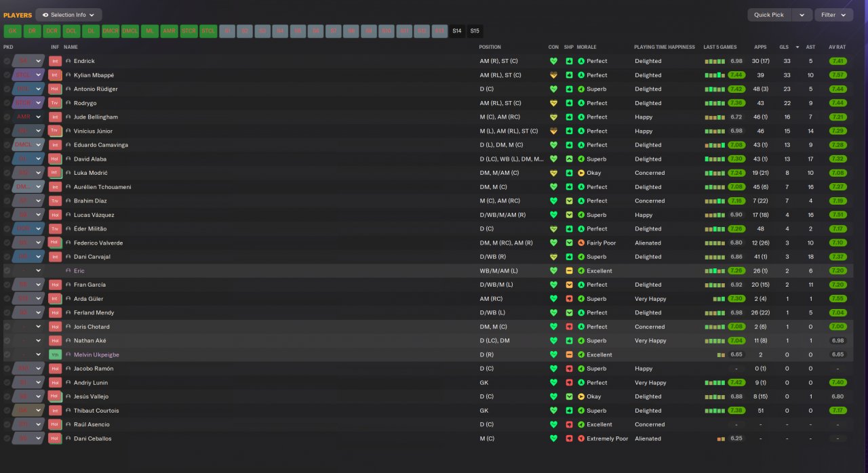Sort by the PLAYING TIME HAPPINESS header
Image resolution: width=868 pixels, height=473 pixels.
click(665, 47)
